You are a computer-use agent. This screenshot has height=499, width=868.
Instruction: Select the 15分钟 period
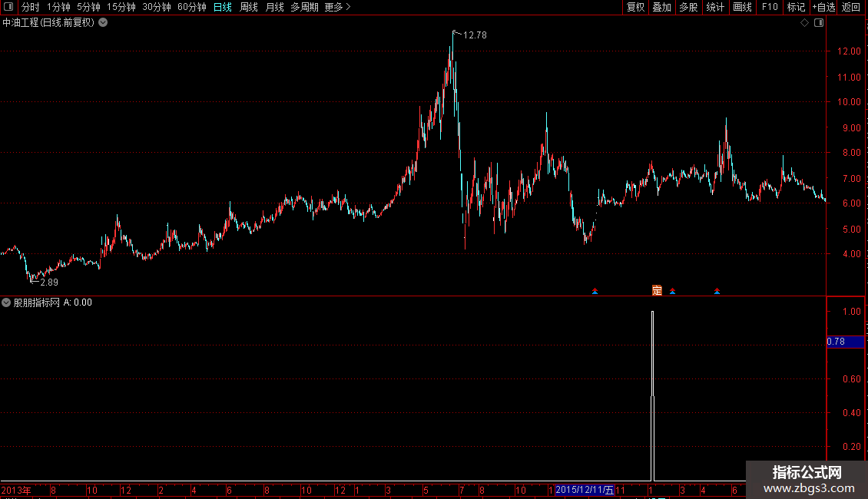(x=121, y=7)
